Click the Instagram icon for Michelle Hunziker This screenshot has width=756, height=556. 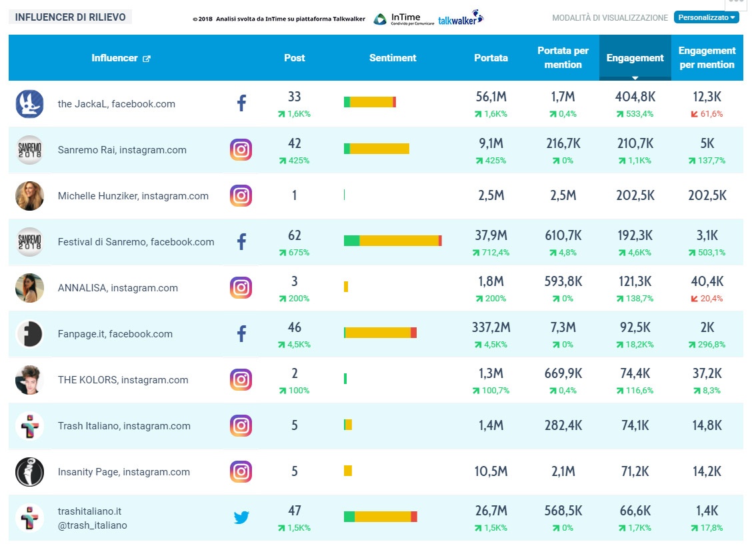(x=241, y=195)
